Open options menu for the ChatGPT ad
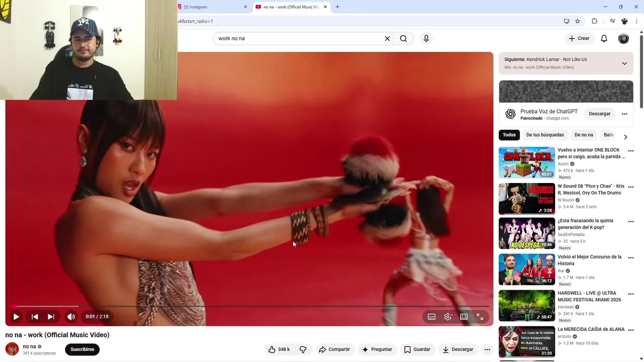The height and width of the screenshot is (362, 644). (624, 114)
